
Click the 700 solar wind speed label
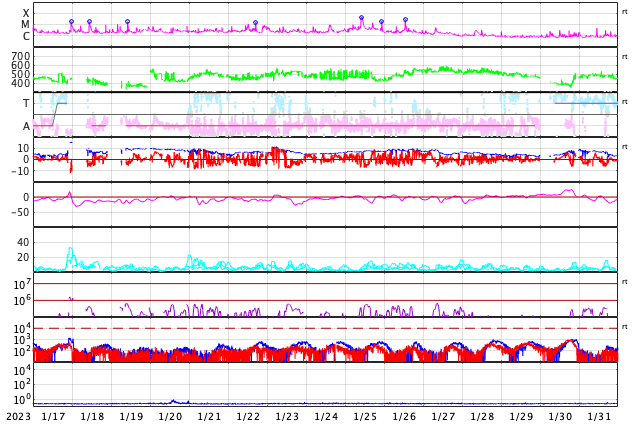21,56
